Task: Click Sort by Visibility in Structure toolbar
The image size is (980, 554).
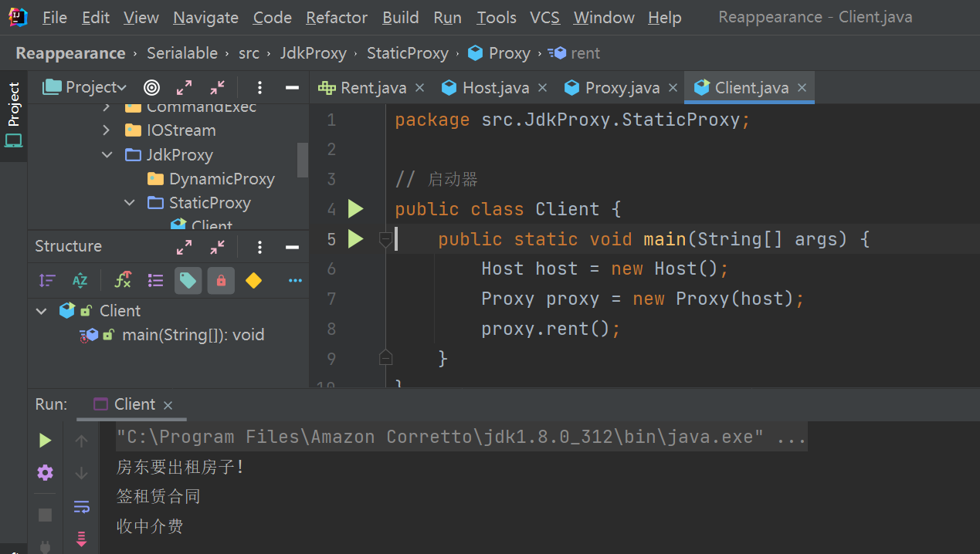Action: (x=48, y=281)
